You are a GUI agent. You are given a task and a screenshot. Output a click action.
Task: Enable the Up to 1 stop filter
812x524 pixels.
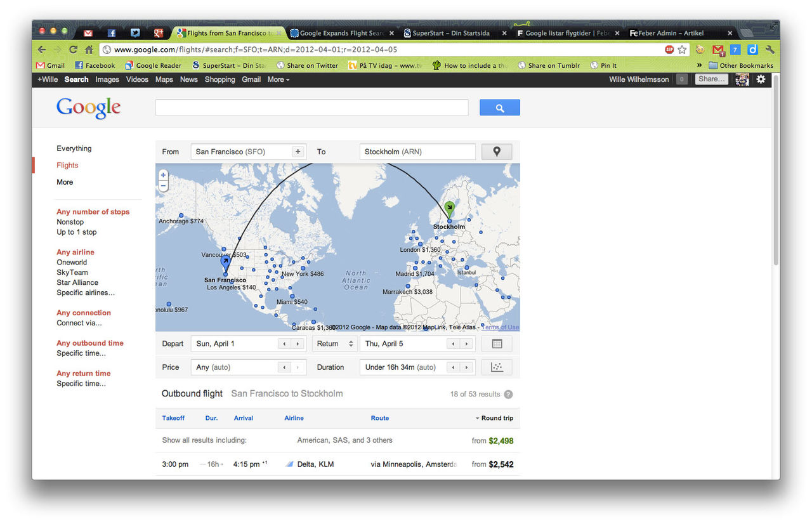(x=76, y=232)
